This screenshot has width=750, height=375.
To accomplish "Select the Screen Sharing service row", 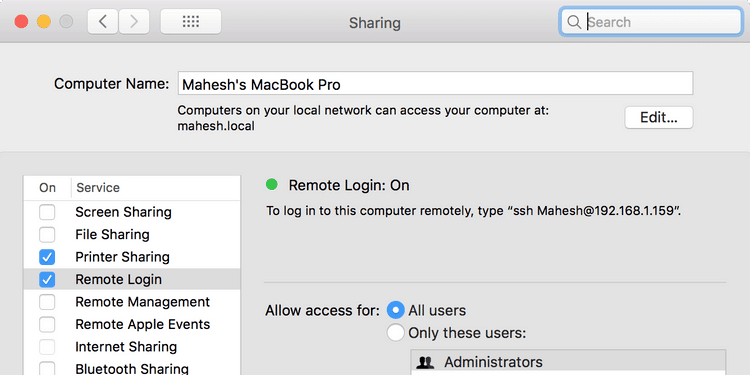I will point(132,212).
